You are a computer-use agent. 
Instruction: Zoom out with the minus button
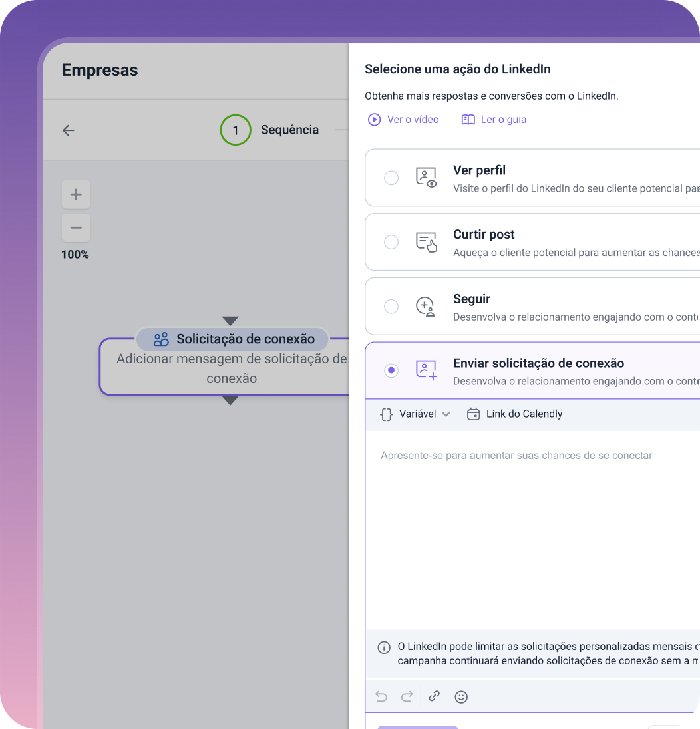pos(76,227)
